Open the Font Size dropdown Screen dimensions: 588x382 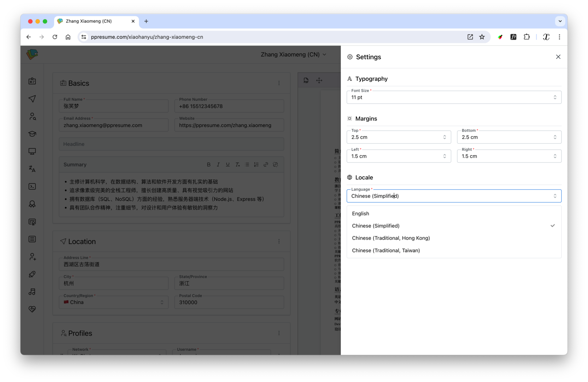453,97
